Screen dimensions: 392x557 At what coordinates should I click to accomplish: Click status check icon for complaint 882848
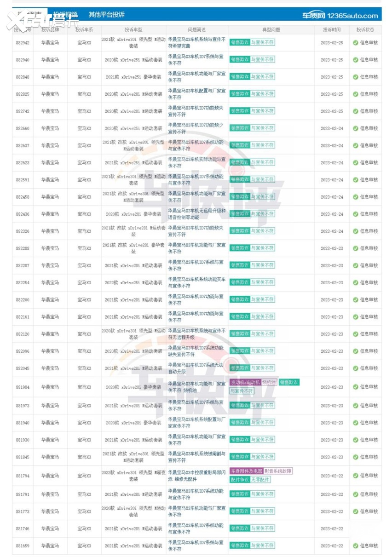[x=355, y=77]
